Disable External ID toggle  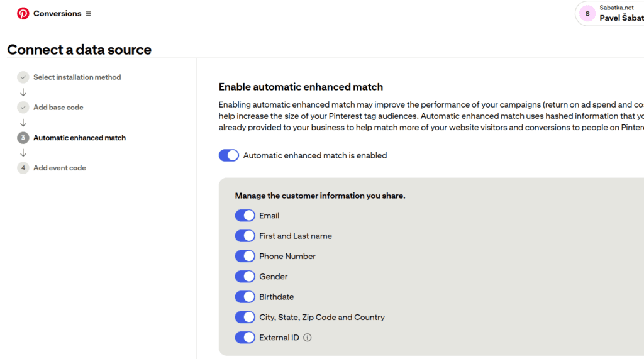point(245,338)
